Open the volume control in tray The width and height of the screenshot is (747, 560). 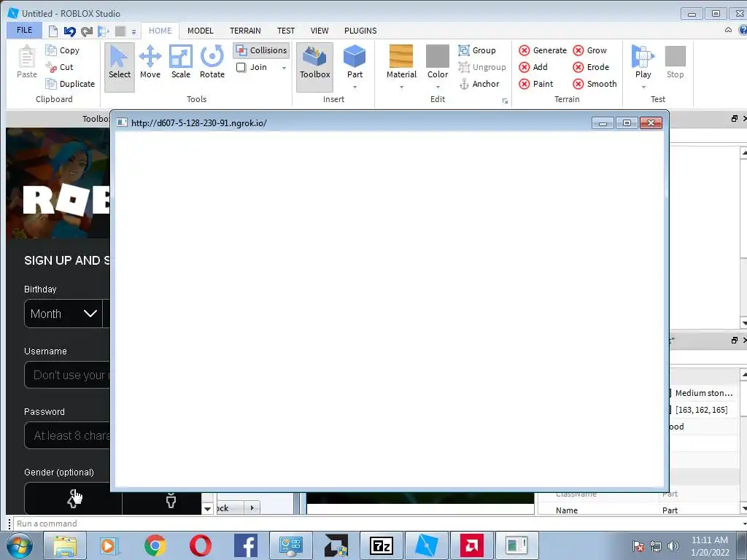[x=673, y=545]
